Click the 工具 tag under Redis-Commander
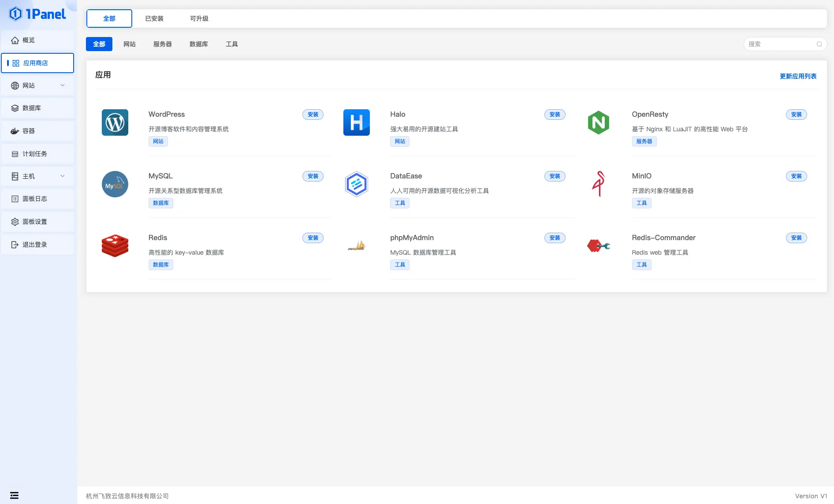834x504 pixels. coord(642,265)
